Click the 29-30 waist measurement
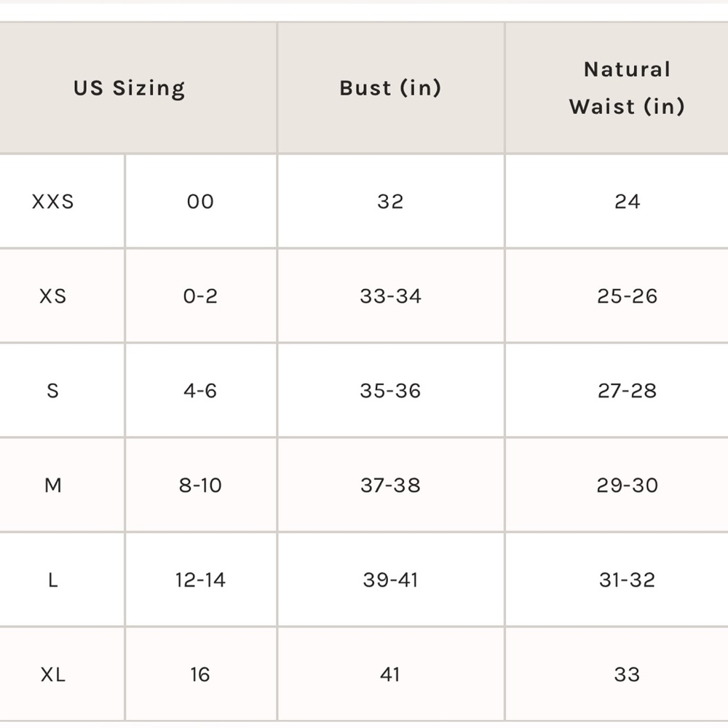Screen dimensions: 728x728 [628, 485]
